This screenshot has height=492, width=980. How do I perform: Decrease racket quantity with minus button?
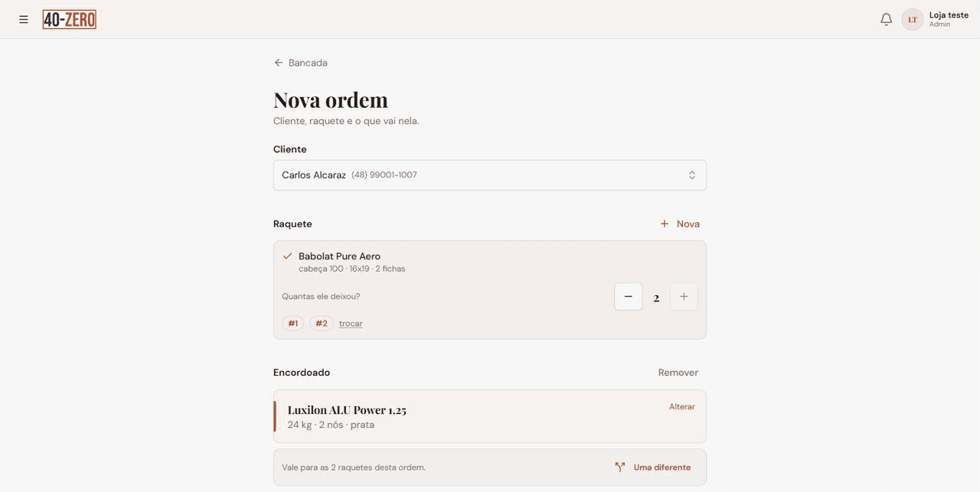tap(629, 297)
